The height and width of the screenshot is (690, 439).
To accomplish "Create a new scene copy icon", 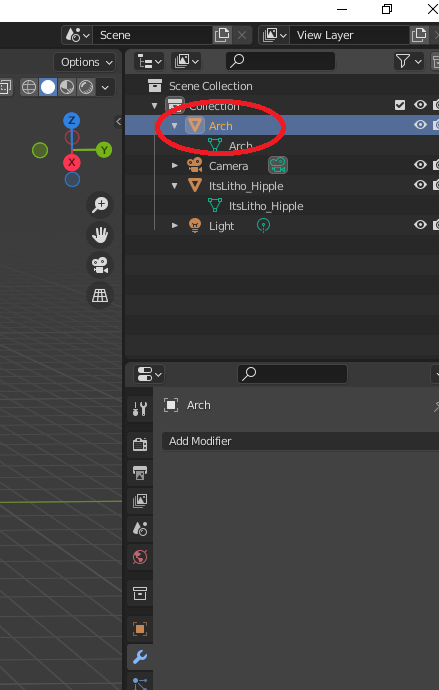I will pos(222,35).
